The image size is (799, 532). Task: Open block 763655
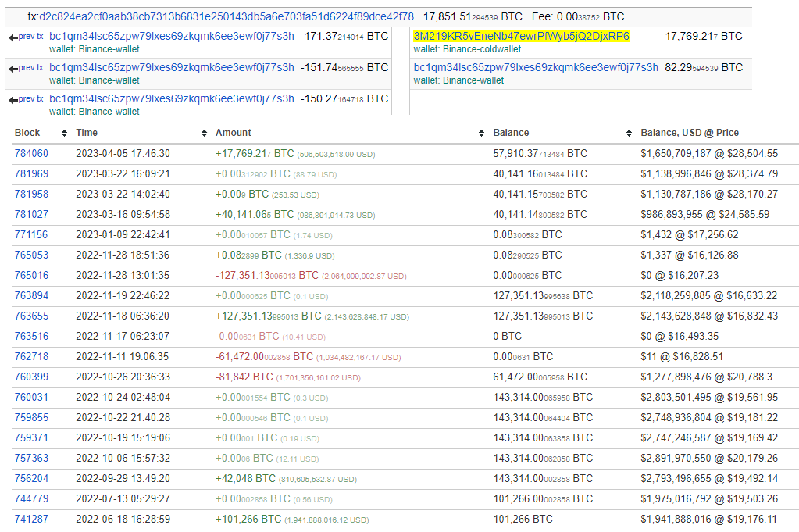point(31,316)
